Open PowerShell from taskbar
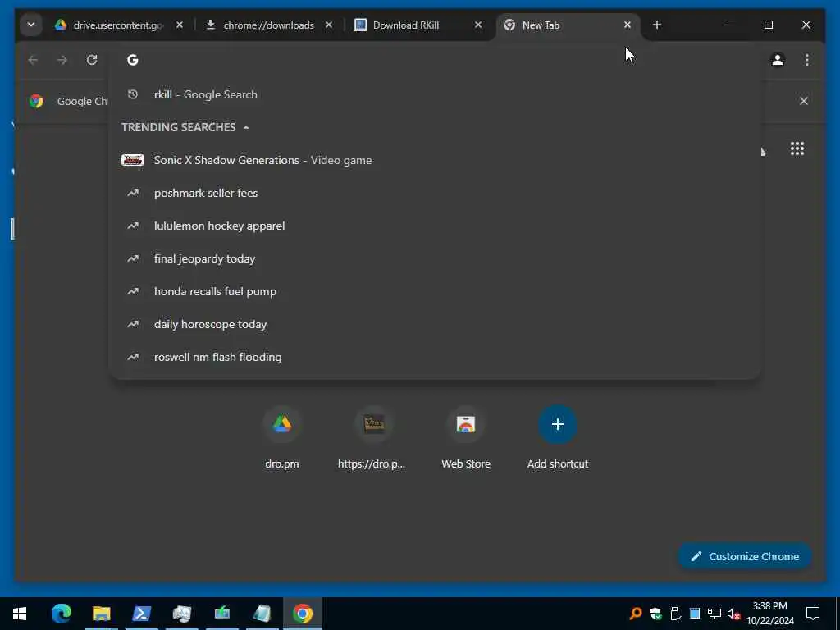The width and height of the screenshot is (840, 630). pyautogui.click(x=141, y=614)
